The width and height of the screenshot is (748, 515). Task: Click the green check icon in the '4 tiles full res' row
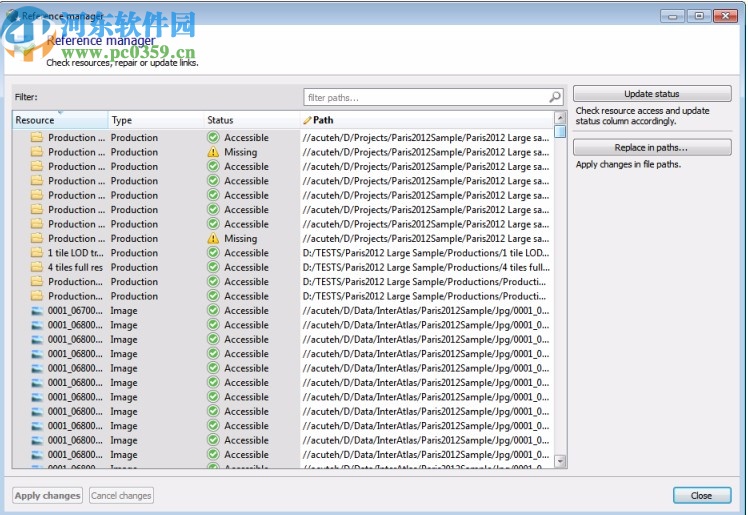click(213, 267)
